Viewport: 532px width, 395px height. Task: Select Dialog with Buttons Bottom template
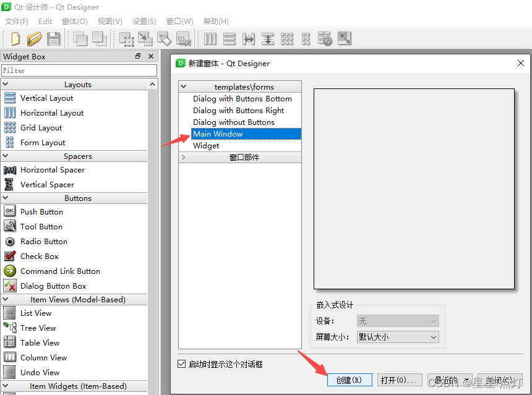coord(242,99)
